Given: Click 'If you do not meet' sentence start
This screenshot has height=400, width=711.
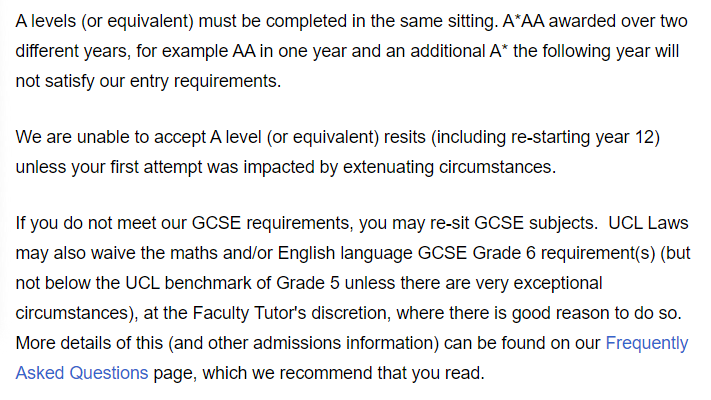Looking at the screenshot, I should pyautogui.click(x=84, y=222).
